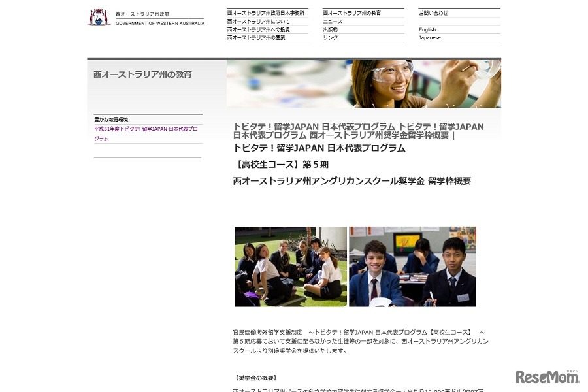The height and width of the screenshot is (392, 588).
Task: Click the Government of Western Australia crest logo
Action: pyautogui.click(x=99, y=16)
